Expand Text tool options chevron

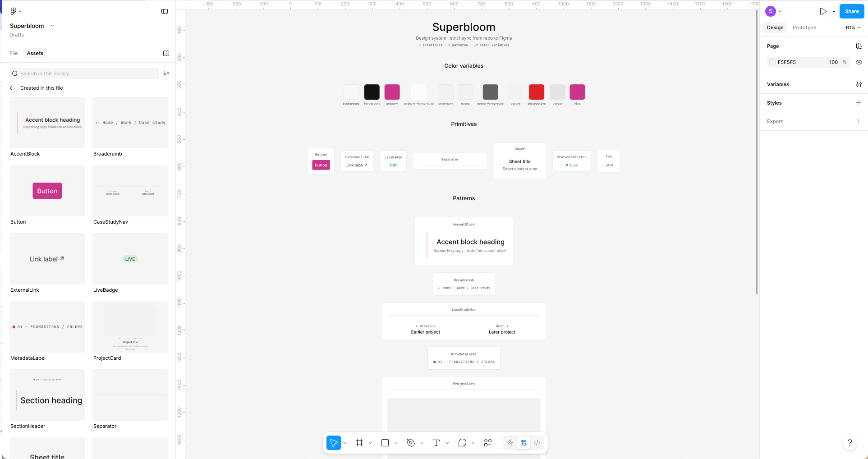(x=448, y=443)
